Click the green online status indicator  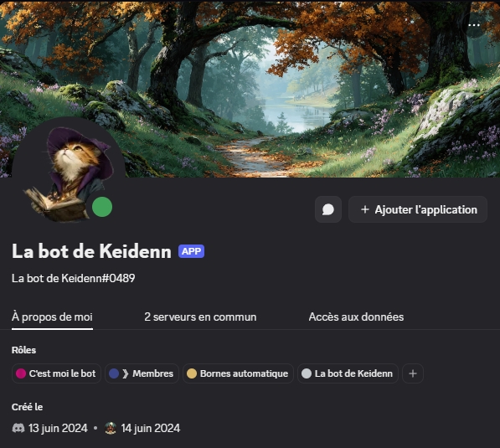click(102, 207)
